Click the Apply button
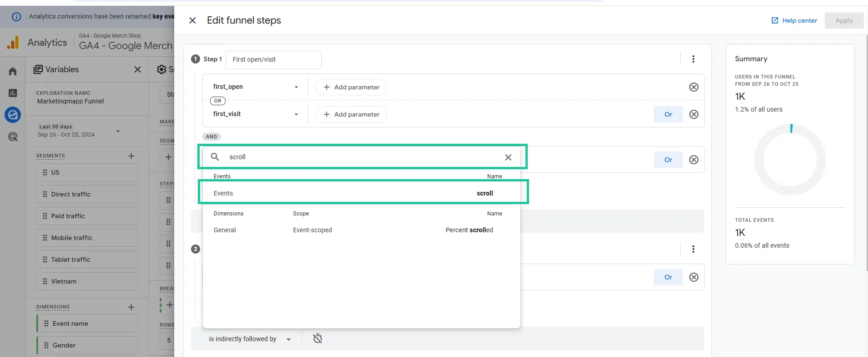Viewport: 868px width, 357px height. tap(844, 20)
